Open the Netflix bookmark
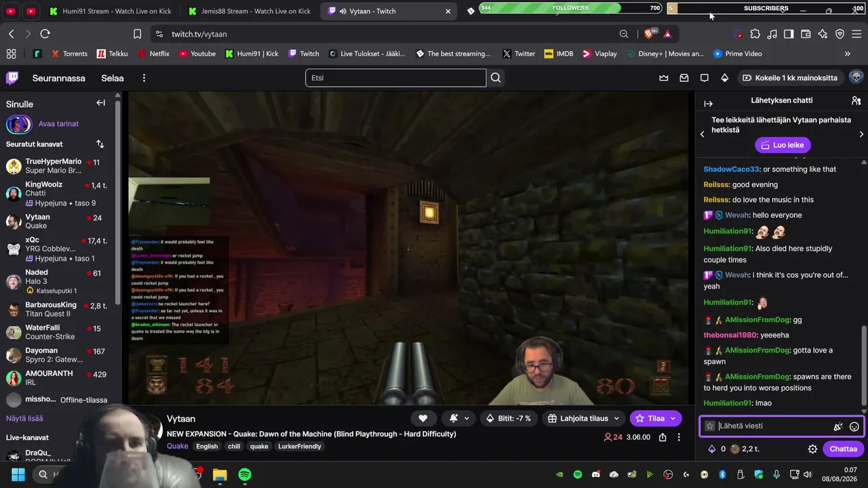Image resolution: width=868 pixels, height=488 pixels. pyautogui.click(x=154, y=54)
